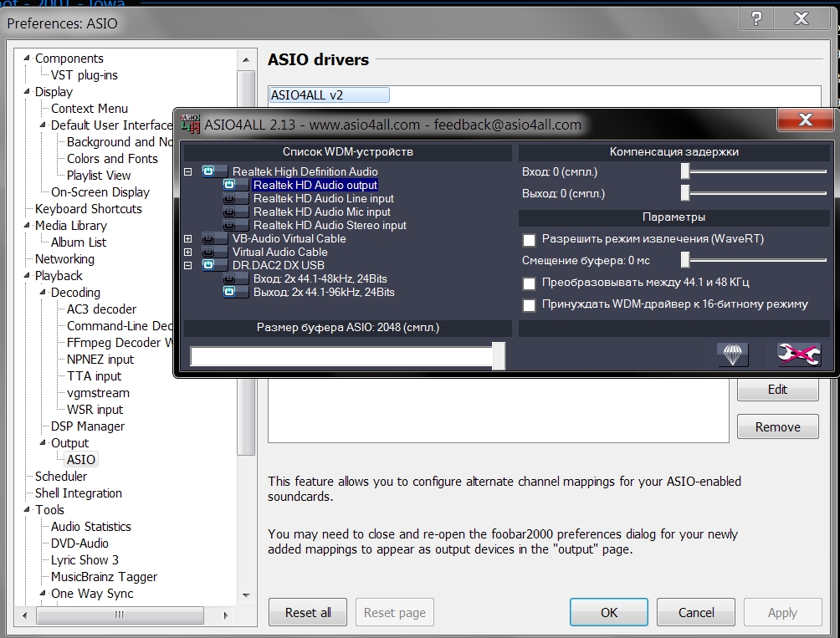Toggle power button for Realtek HD Audio output
The image size is (840, 638).
coord(229,185)
